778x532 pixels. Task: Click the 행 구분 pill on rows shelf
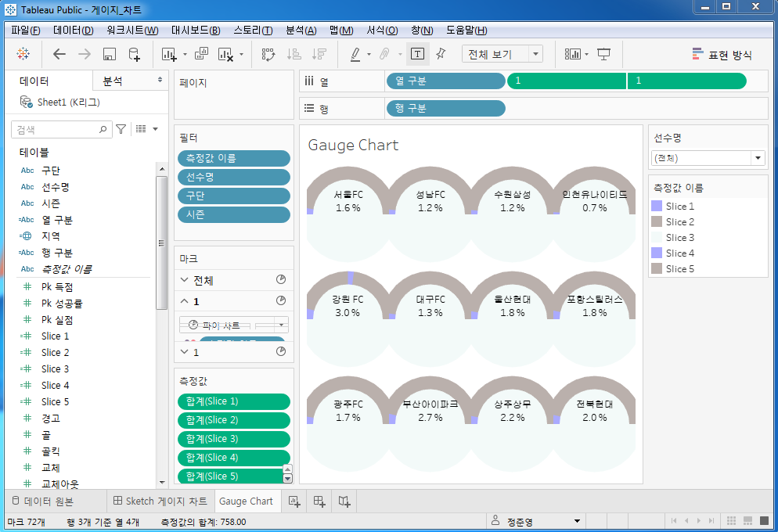click(x=445, y=108)
